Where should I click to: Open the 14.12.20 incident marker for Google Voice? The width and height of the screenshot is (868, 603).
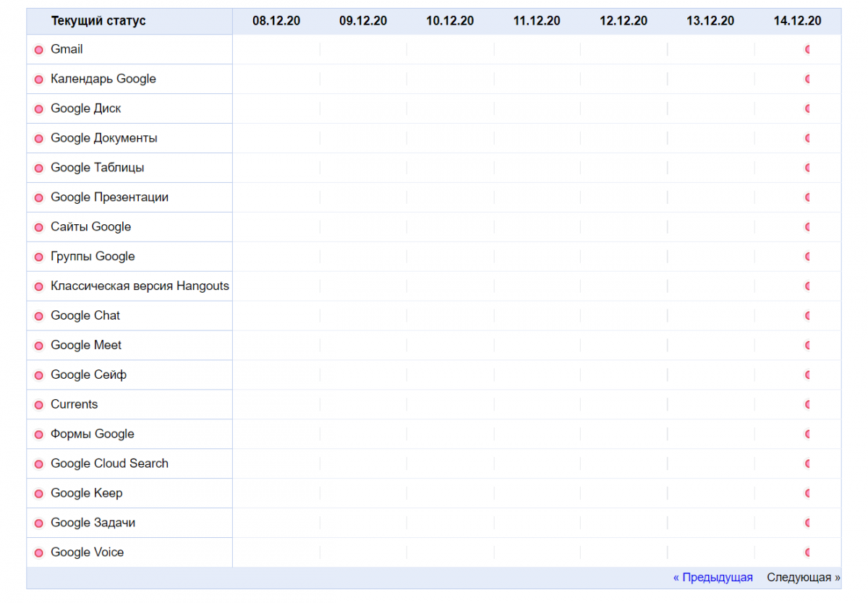(807, 552)
